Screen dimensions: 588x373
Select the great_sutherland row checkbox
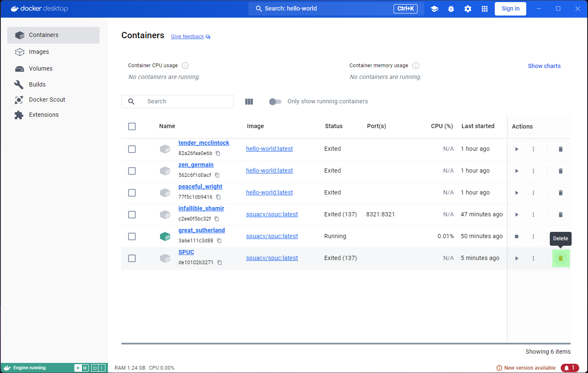[132, 236]
